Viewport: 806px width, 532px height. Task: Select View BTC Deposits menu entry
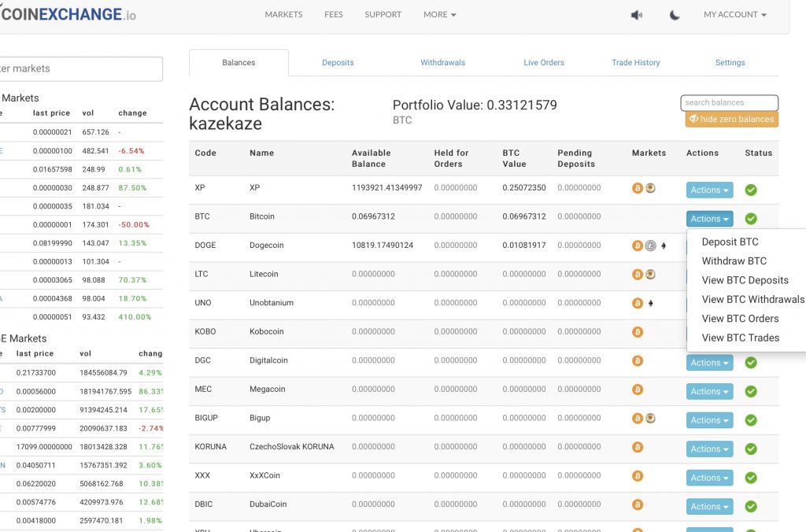(745, 281)
